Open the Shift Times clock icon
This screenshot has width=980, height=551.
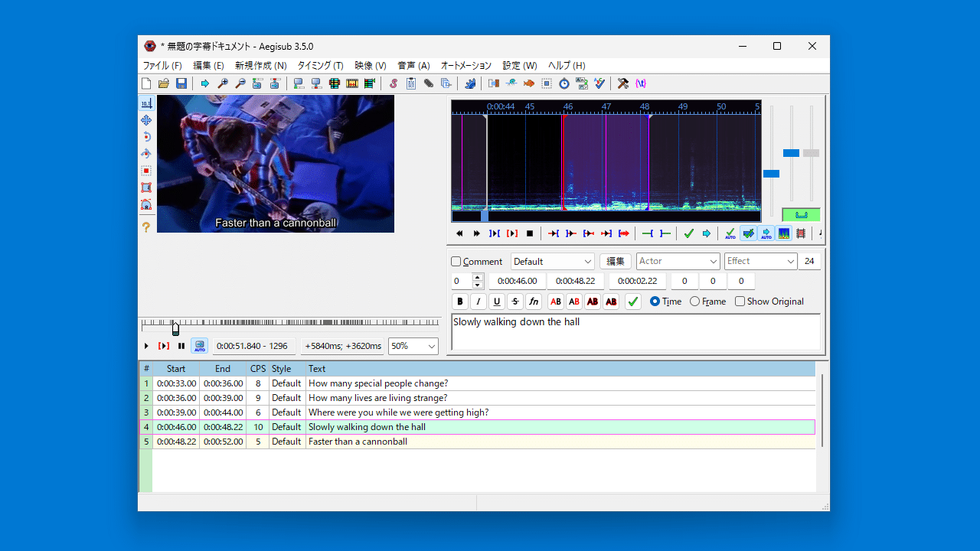pos(564,83)
